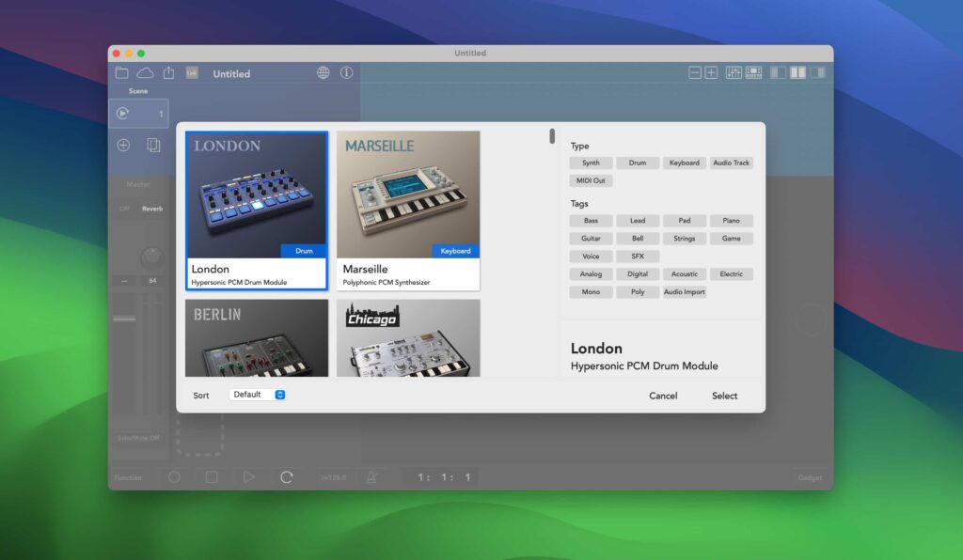Screen dimensions: 963x560
Task: Click the Cancel button
Action: [x=663, y=396]
